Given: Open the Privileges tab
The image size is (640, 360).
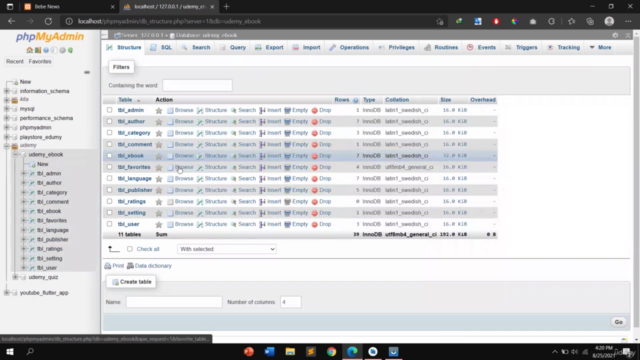Looking at the screenshot, I should (x=397, y=47).
